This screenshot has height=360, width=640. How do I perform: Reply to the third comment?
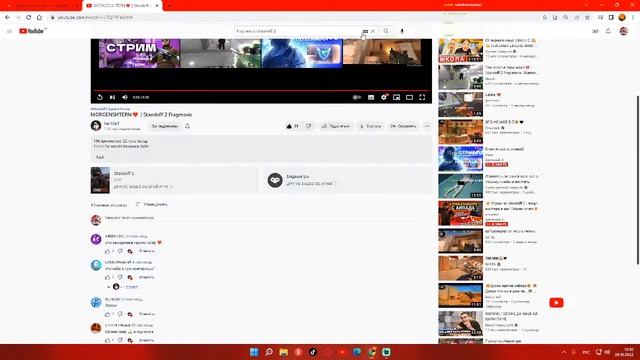(147, 314)
